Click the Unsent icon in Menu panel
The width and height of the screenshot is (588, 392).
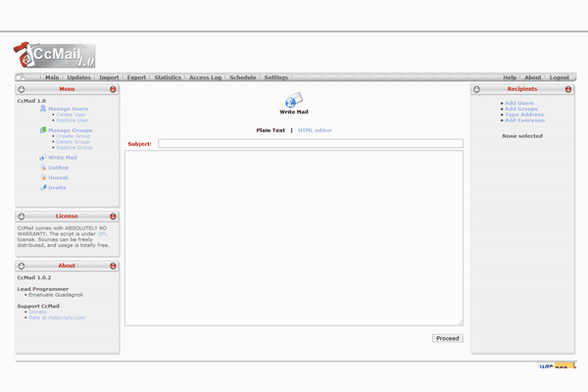[43, 177]
